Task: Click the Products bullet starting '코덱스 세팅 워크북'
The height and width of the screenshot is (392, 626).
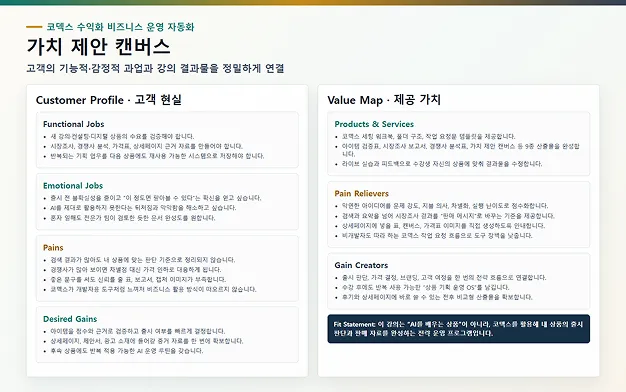Action: (429, 136)
